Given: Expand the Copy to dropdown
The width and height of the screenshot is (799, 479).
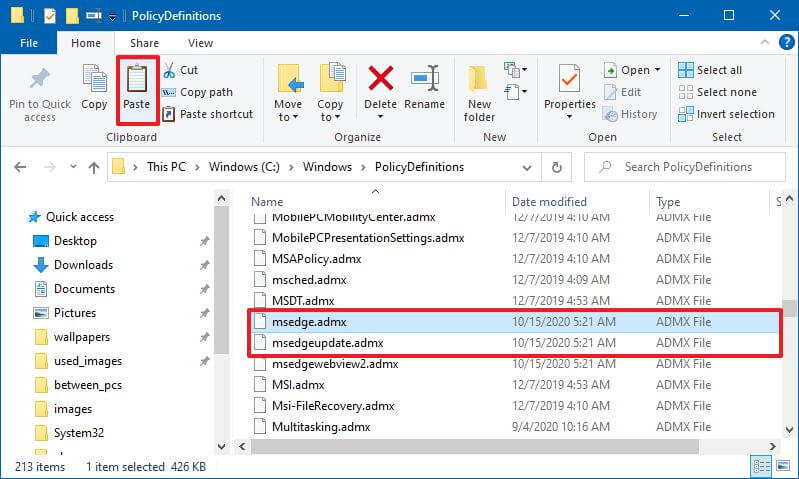Looking at the screenshot, I should coord(330,117).
